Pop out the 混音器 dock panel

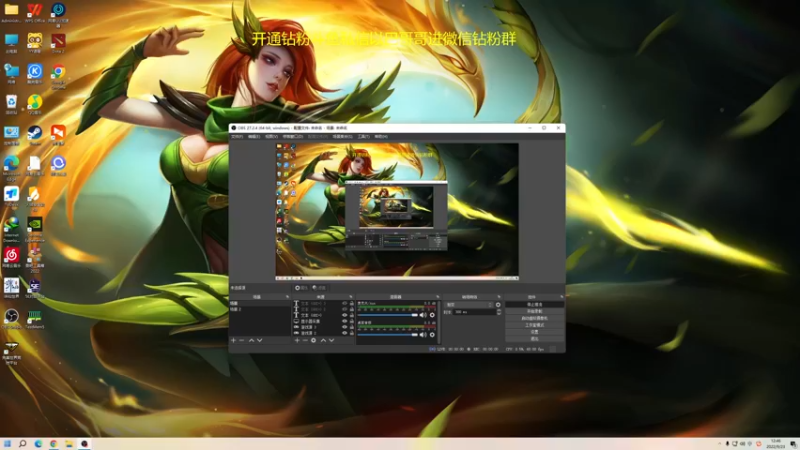(x=437, y=297)
